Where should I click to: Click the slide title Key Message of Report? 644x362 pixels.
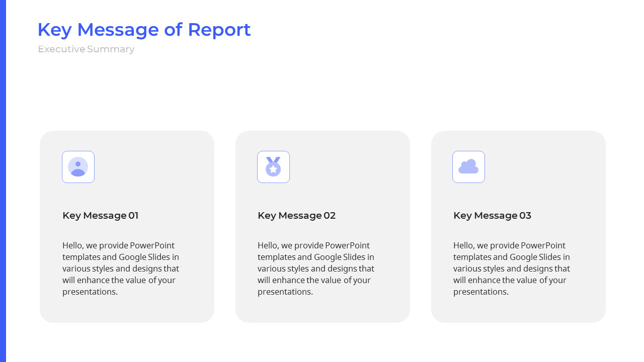[x=144, y=30]
